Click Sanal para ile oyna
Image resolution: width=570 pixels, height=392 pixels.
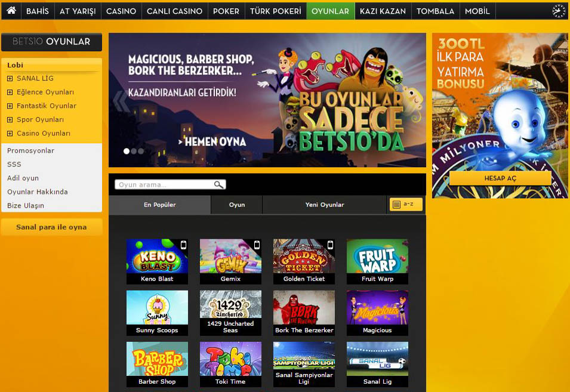51,227
